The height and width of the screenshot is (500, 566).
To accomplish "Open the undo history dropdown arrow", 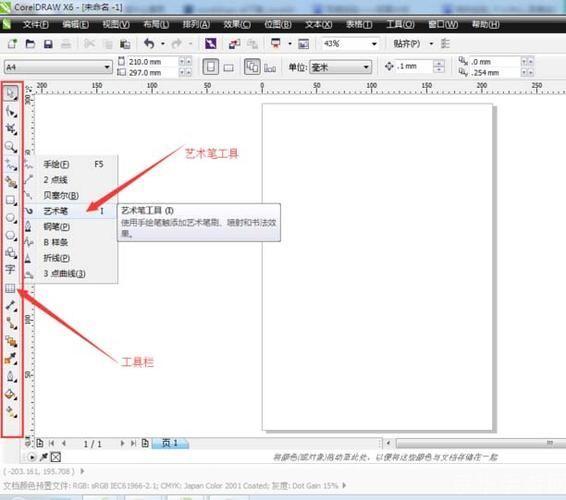I will point(163,44).
